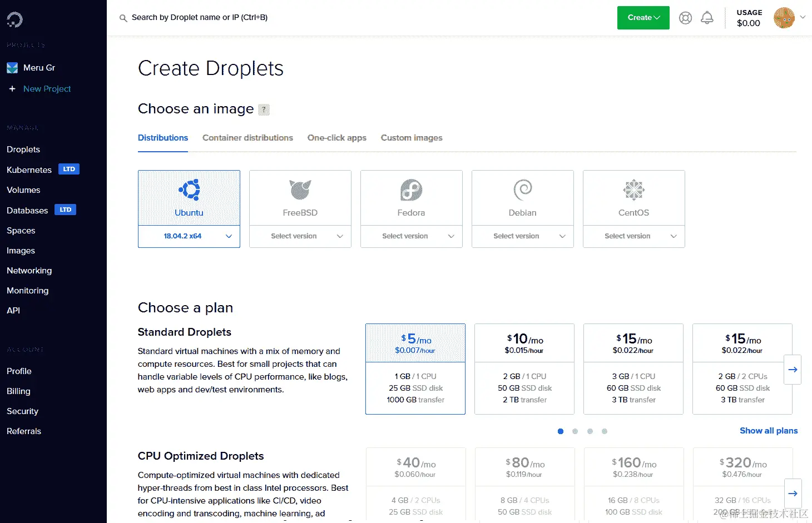Open Droplets in the sidebar

pos(23,150)
